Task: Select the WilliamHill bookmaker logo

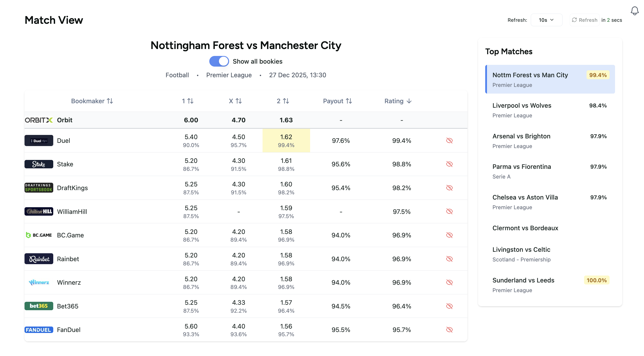Action: (x=39, y=211)
